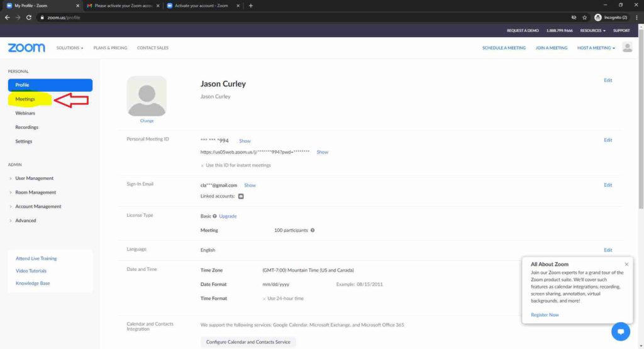Bookmark the page with the star icon
Image resolution: width=644 pixels, height=349 pixels.
tap(584, 17)
